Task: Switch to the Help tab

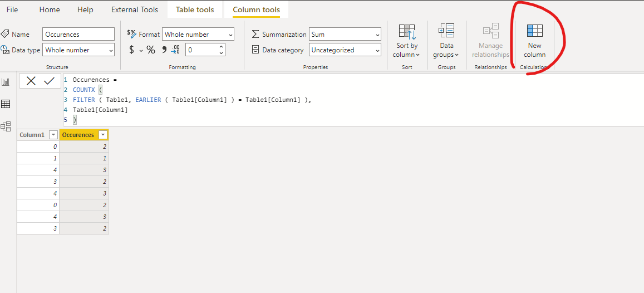Action: 85,9
